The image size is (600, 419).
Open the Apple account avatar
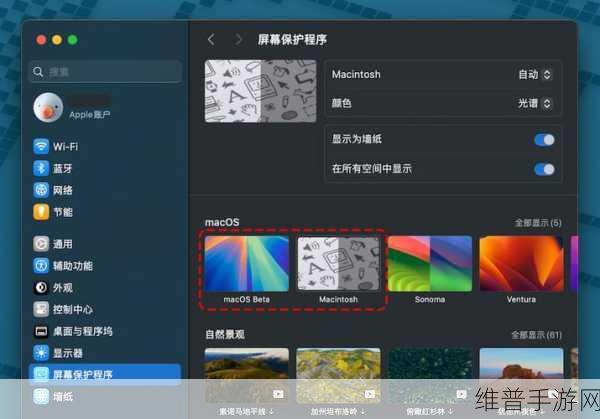(48, 108)
